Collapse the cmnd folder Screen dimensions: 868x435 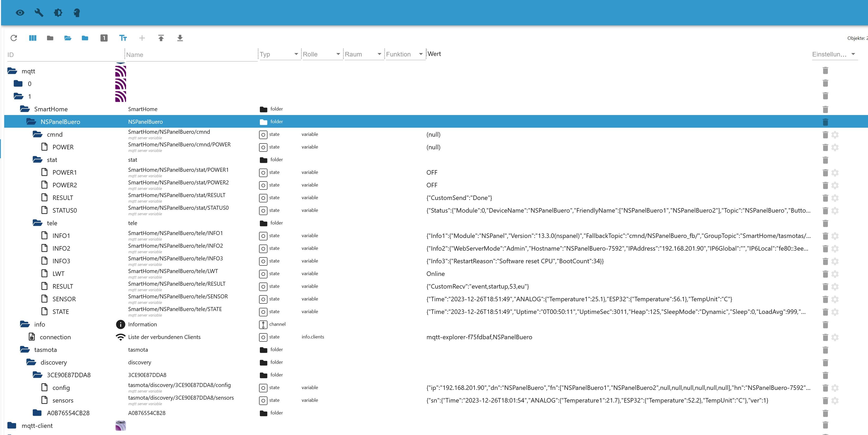pyautogui.click(x=37, y=134)
